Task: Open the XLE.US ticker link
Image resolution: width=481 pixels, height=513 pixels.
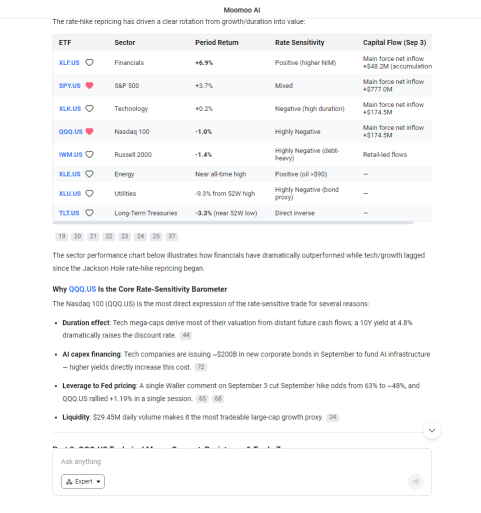Action: tap(70, 174)
